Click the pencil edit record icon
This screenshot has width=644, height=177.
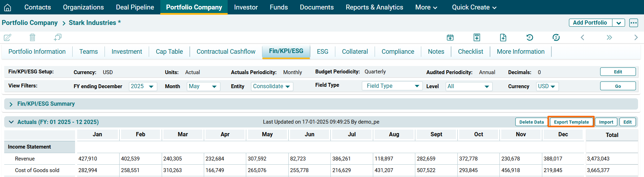7,37
